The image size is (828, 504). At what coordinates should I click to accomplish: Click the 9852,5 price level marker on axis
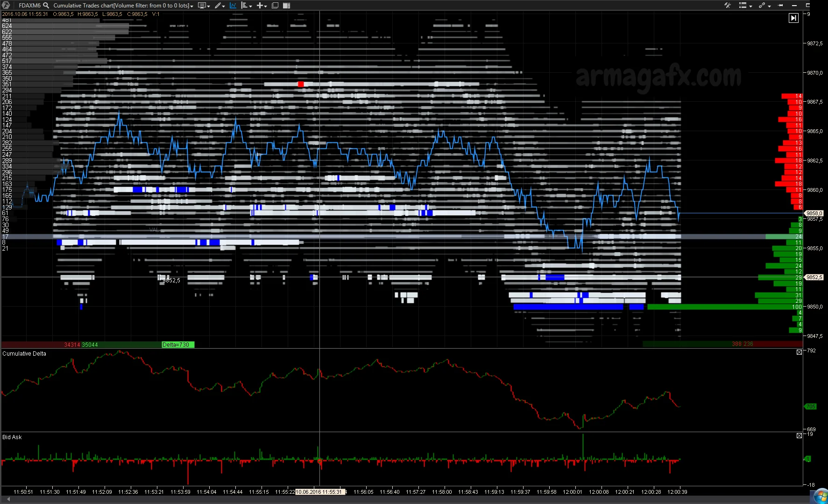814,277
